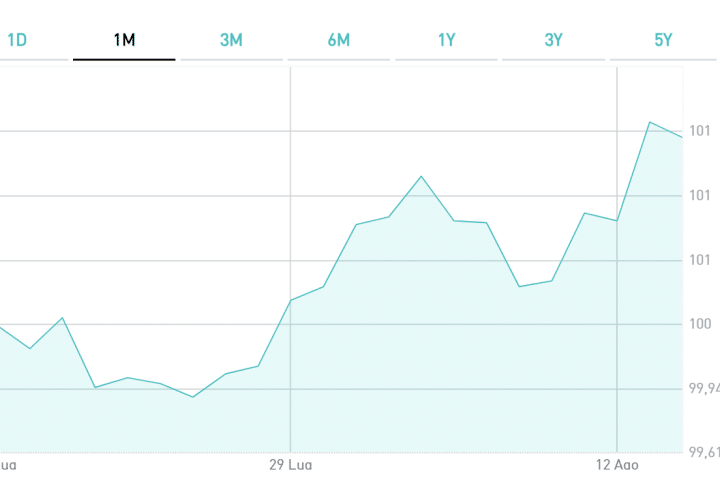Click the lowest 101 price axis label
720x480 pixels.
[699, 260]
